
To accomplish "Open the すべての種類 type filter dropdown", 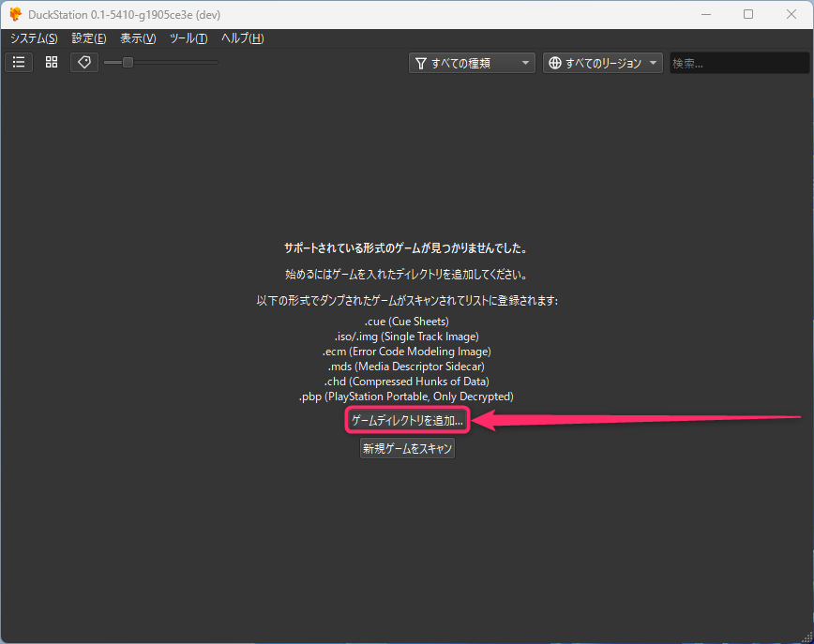I will pyautogui.click(x=472, y=64).
